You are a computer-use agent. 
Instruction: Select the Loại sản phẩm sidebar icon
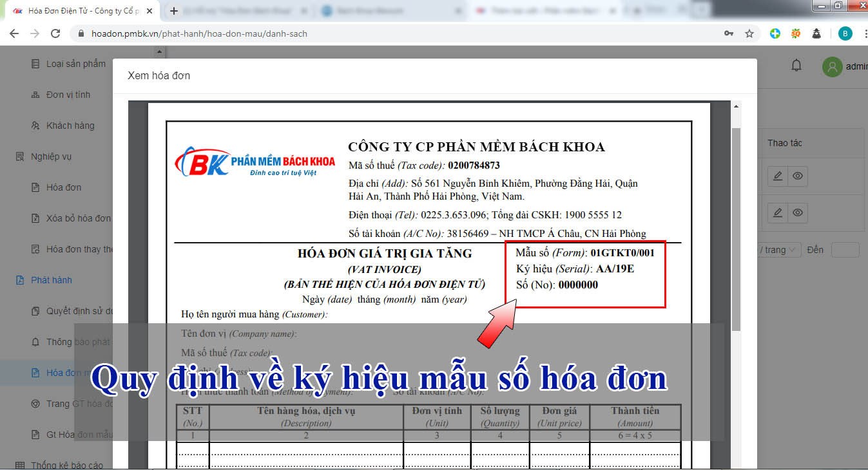tap(36, 63)
